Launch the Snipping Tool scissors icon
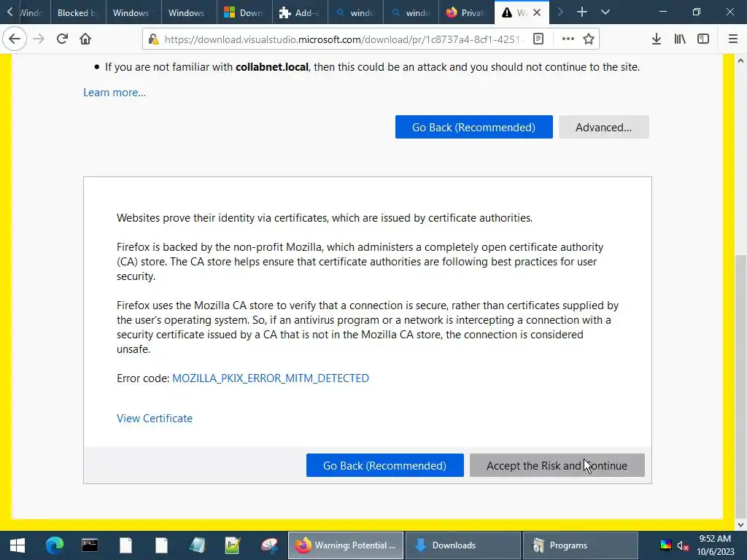 tap(268, 545)
